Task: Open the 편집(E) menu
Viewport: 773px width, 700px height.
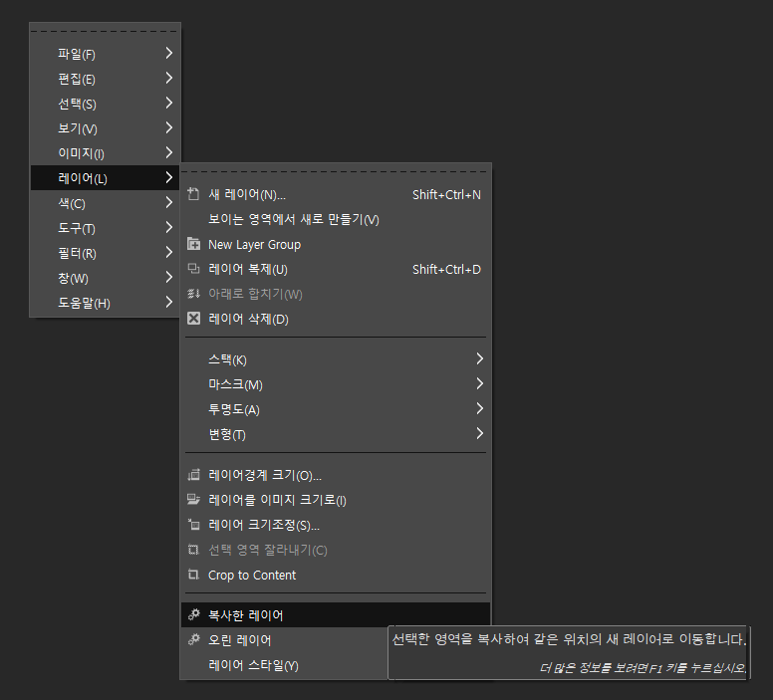Action: [105, 79]
